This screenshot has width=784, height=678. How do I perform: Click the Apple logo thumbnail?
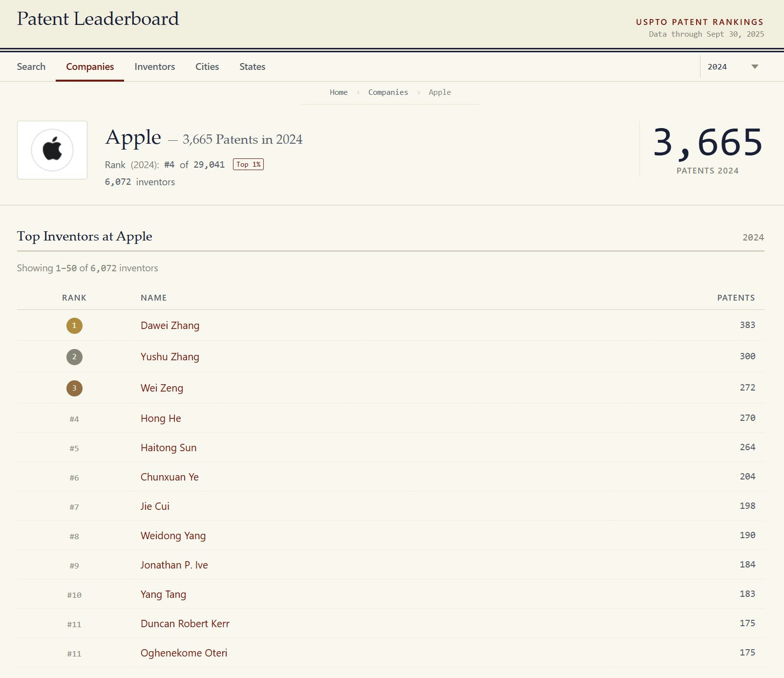point(52,150)
